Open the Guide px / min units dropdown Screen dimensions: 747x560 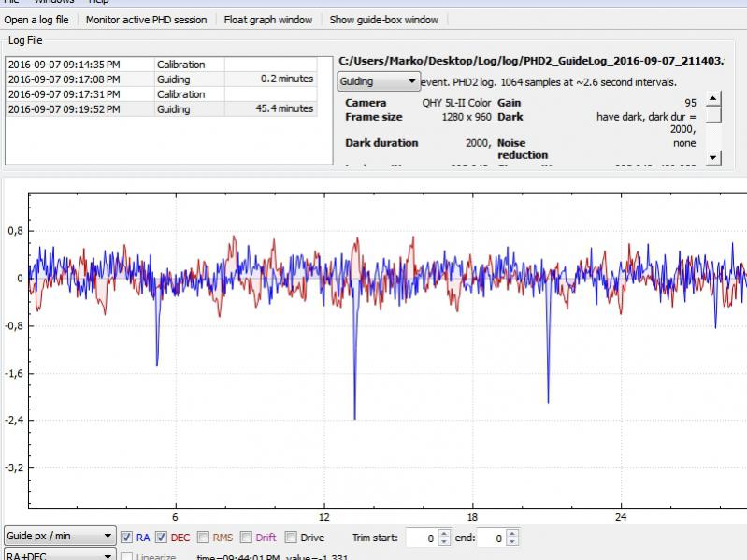tap(60, 537)
